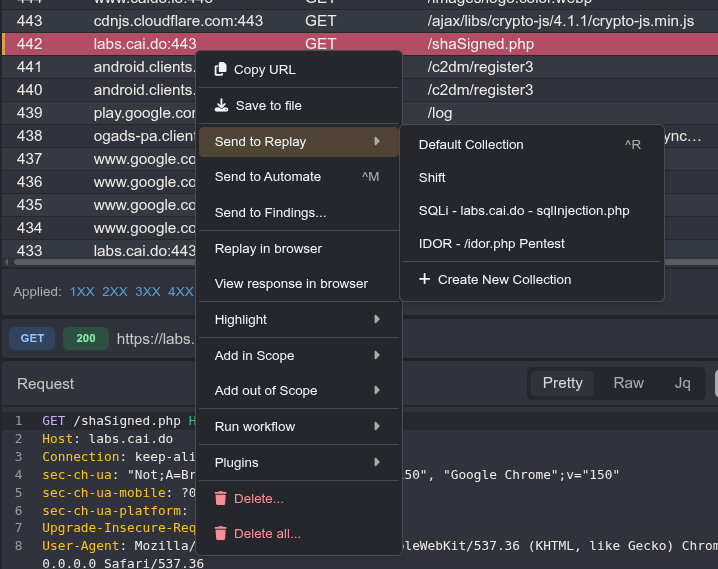Toggle the 3XX status filter
Screen dimensions: 718x569
[x=148, y=292]
